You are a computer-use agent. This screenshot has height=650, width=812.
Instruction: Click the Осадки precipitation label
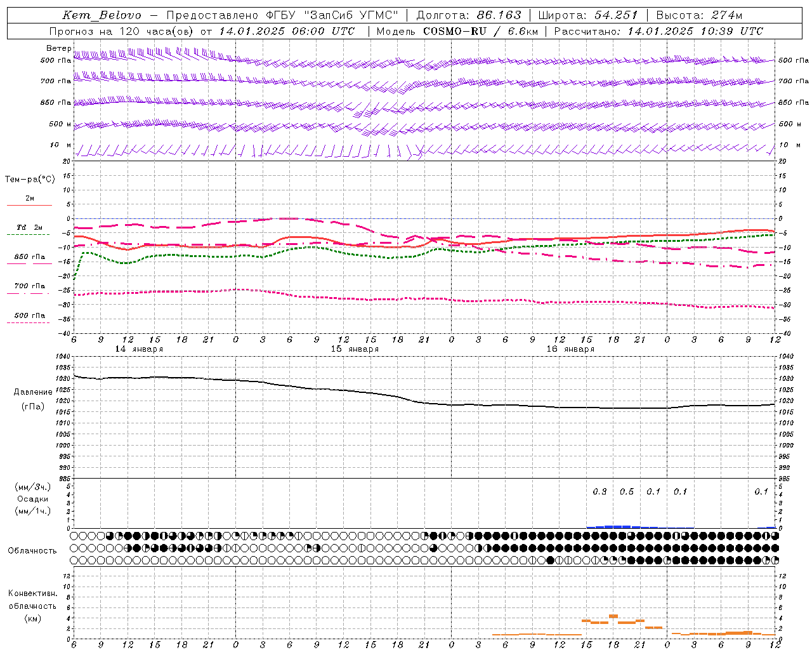pos(32,499)
